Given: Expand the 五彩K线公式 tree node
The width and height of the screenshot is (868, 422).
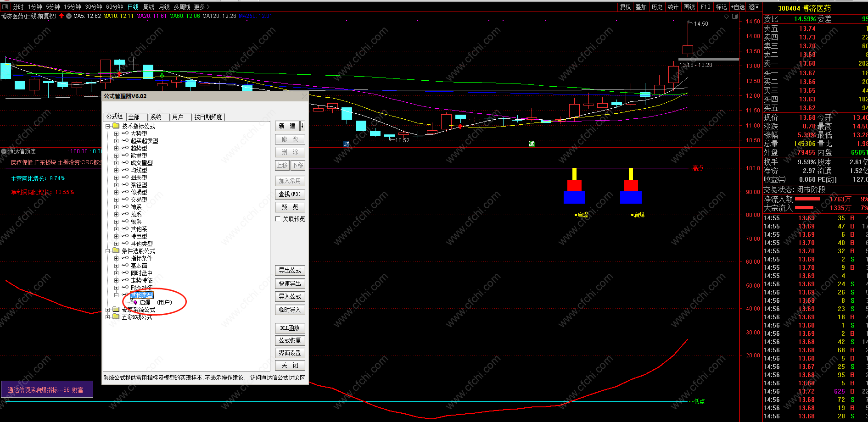Looking at the screenshot, I should pyautogui.click(x=108, y=317).
